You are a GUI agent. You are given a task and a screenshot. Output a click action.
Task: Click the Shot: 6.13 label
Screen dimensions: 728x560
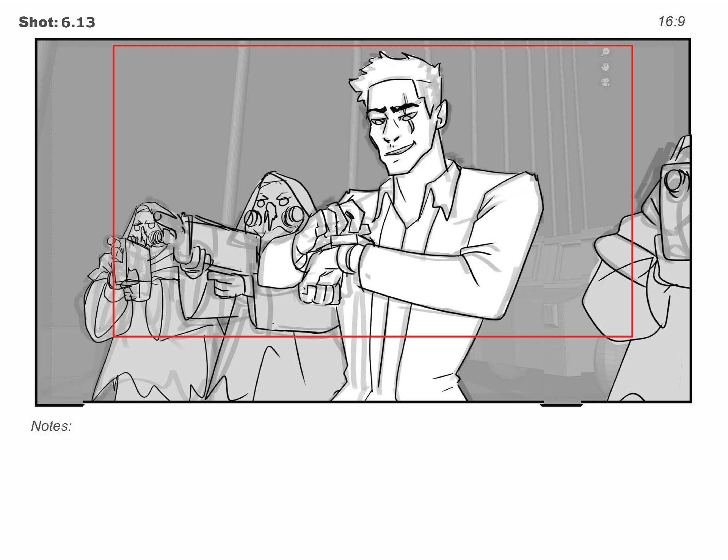[x=57, y=22]
